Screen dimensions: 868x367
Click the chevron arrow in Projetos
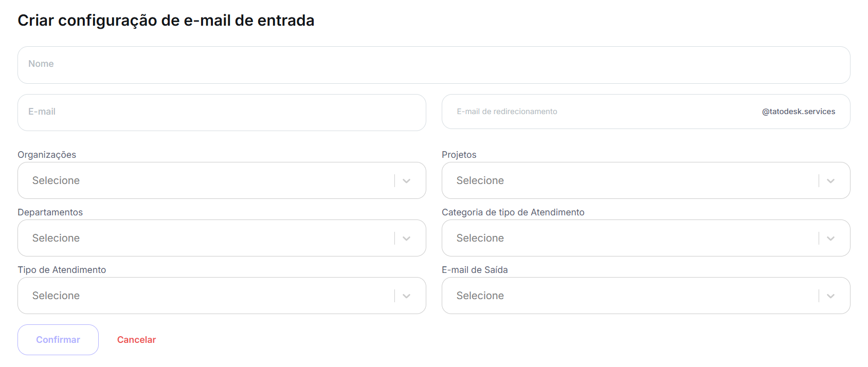[830, 181]
